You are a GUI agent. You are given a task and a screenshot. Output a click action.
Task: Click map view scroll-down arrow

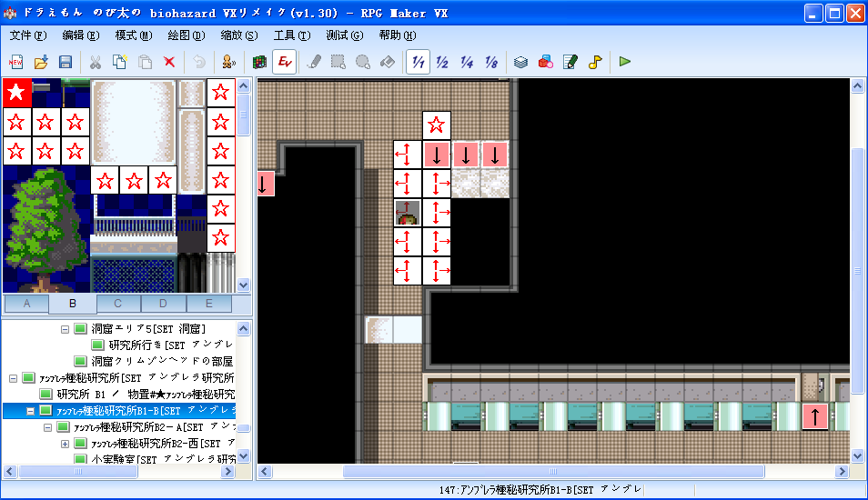click(x=857, y=456)
